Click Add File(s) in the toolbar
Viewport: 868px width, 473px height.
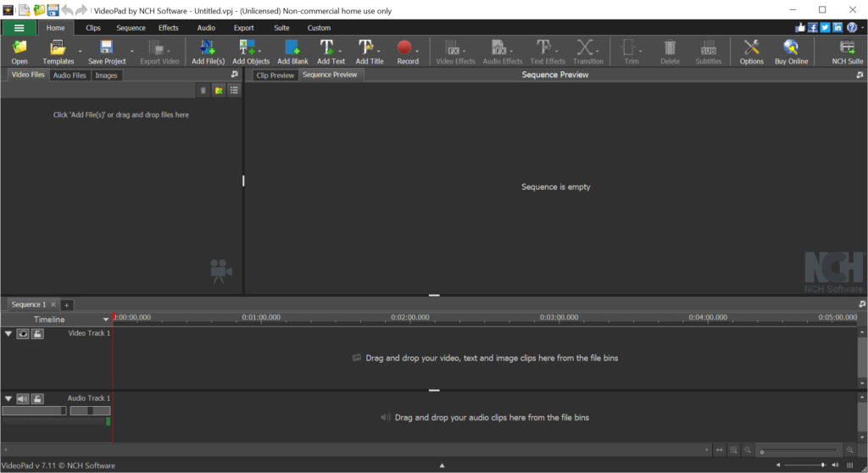point(208,52)
